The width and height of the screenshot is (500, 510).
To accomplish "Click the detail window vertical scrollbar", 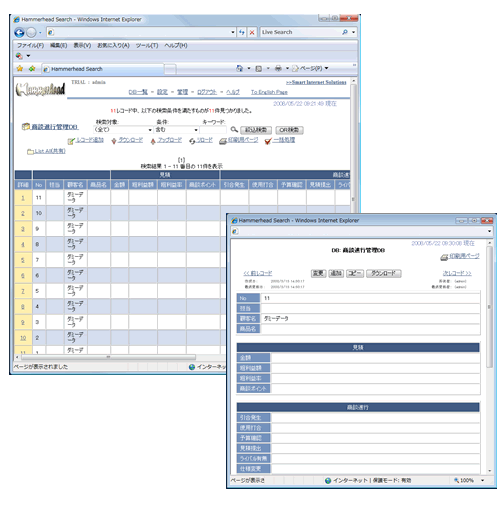I will 489,307.
